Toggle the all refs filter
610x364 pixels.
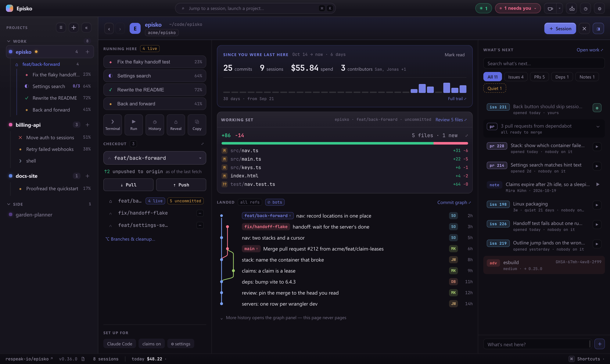click(250, 202)
